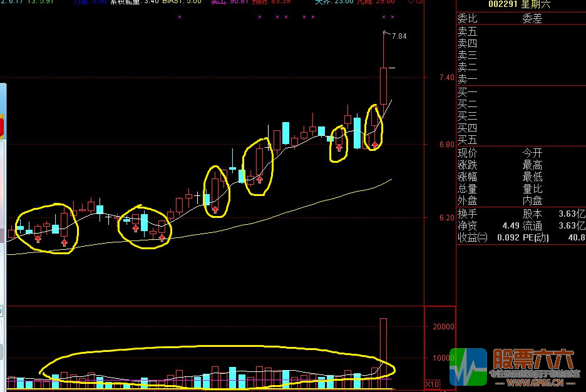Click the 现价 current price label
Screen dimensions: 586x392
467,153
